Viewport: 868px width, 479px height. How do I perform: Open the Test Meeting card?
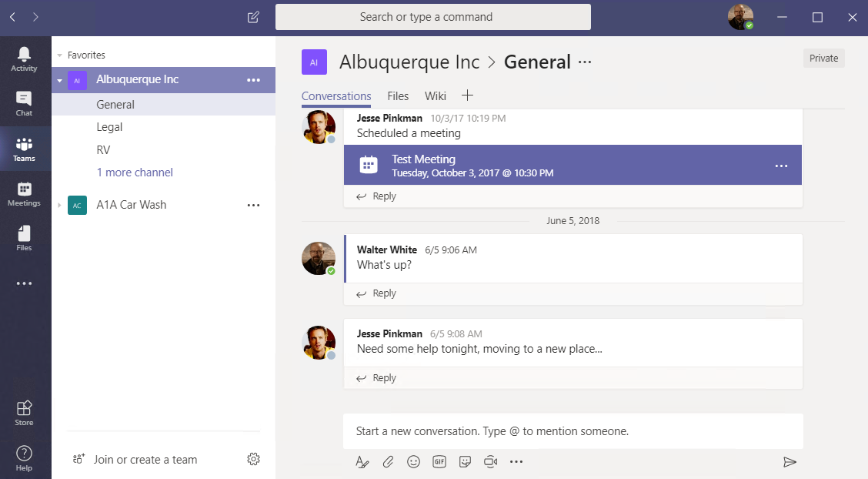click(573, 165)
